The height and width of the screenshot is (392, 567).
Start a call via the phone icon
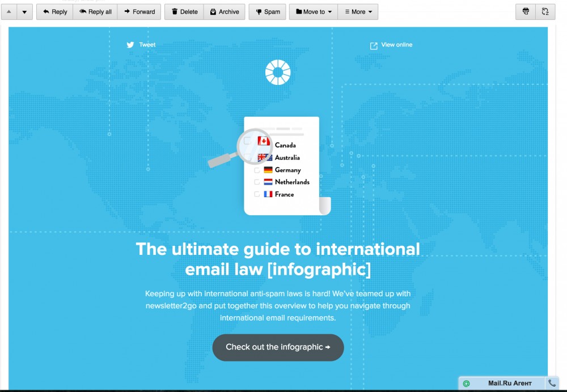(552, 383)
